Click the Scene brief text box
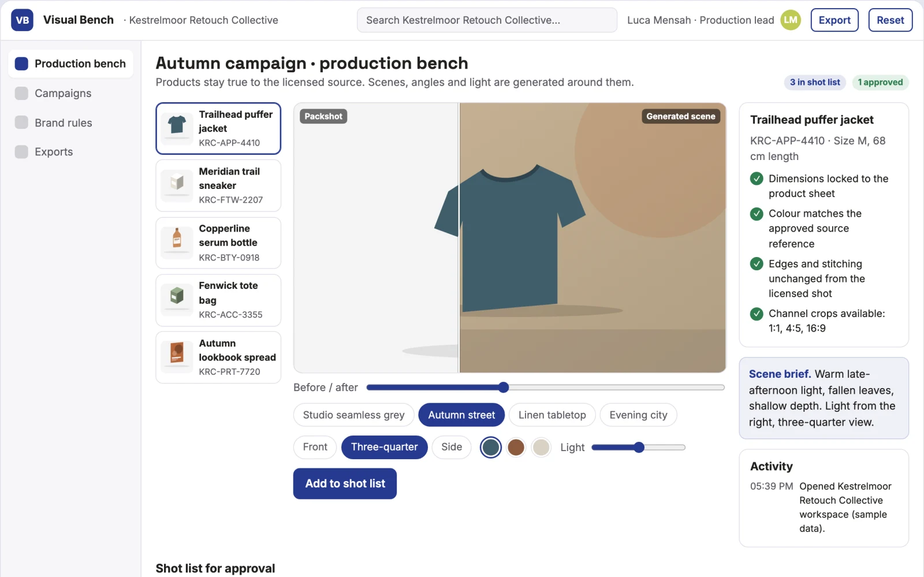The width and height of the screenshot is (924, 577). point(824,398)
